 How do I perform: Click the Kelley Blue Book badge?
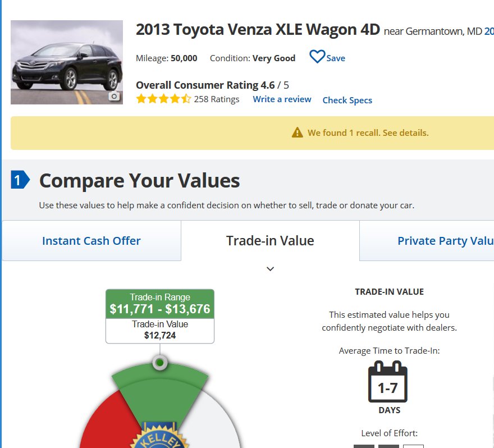pos(160,436)
